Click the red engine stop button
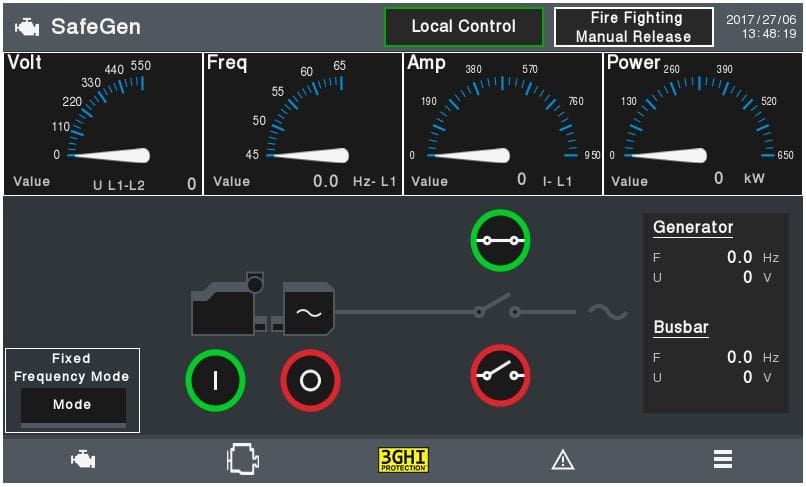Image resolution: width=806 pixels, height=487 pixels. (310, 381)
